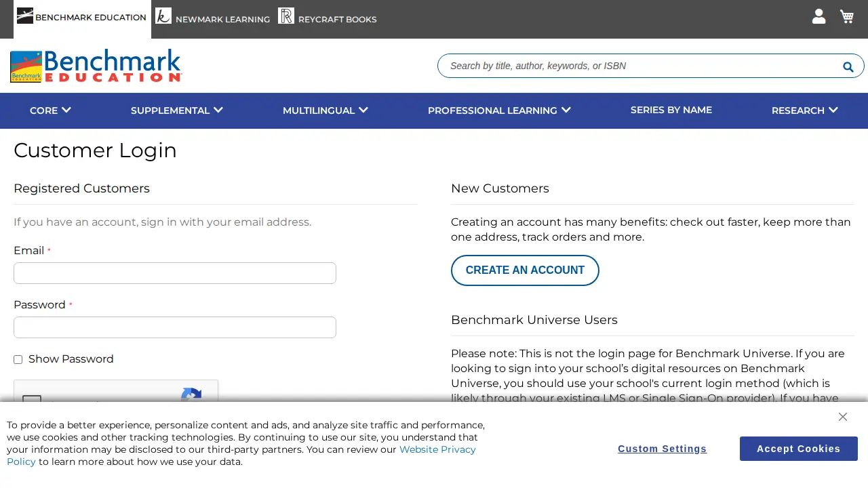Open Series By Name menu item
Viewport: 868px width, 488px height.
[671, 110]
